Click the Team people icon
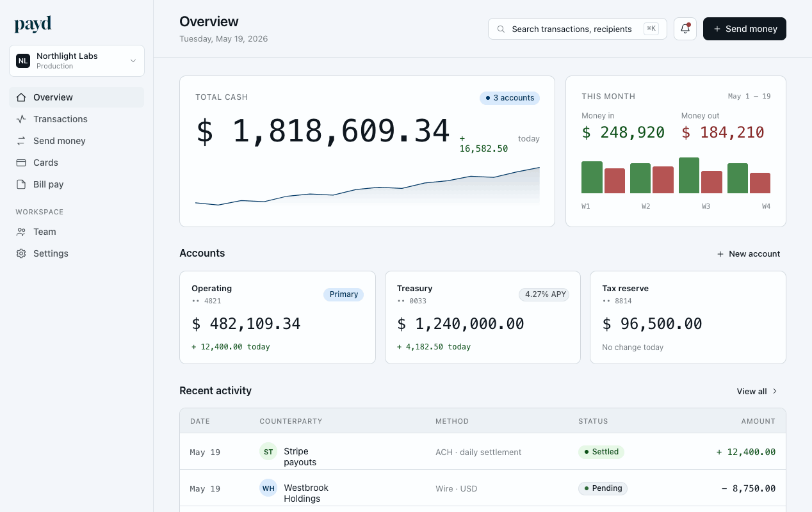 [x=21, y=232]
